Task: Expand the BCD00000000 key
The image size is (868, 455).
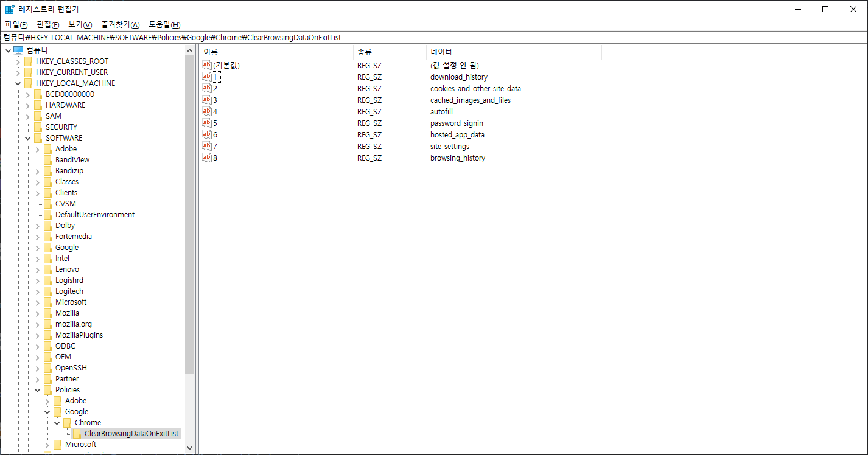Action: point(27,94)
